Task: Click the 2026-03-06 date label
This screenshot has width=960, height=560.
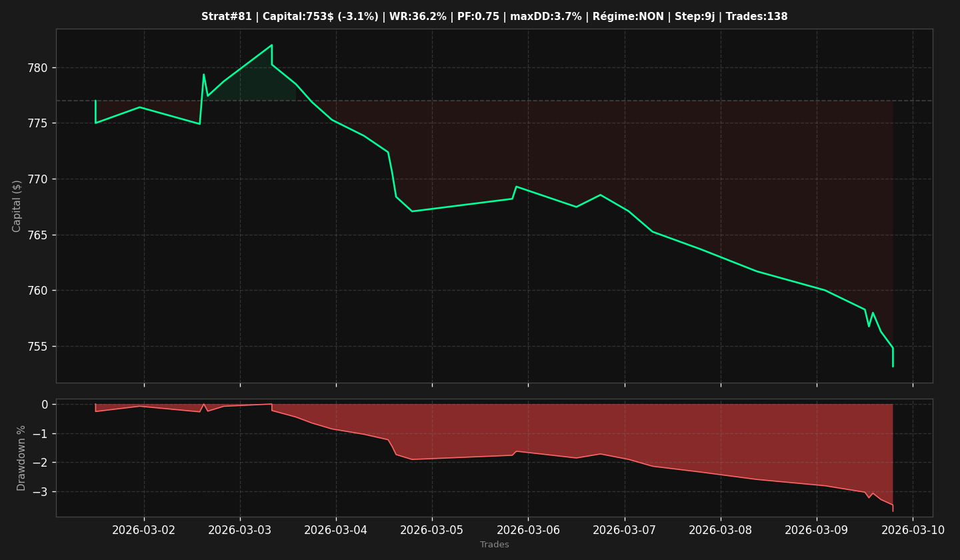Action: [x=529, y=530]
